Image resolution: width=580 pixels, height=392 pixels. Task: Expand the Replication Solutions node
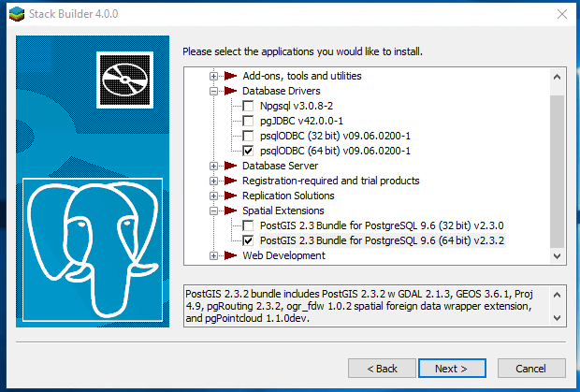[x=213, y=196]
